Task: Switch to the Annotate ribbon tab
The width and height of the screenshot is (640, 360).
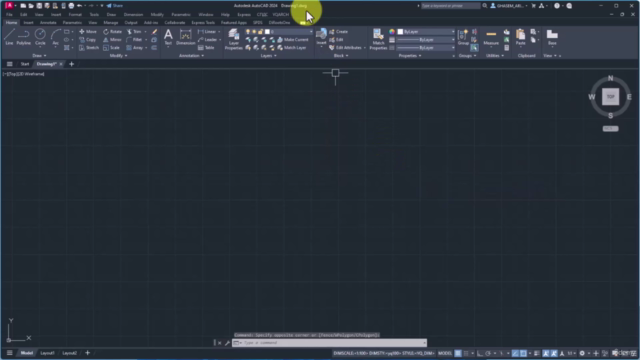Action: pos(48,22)
